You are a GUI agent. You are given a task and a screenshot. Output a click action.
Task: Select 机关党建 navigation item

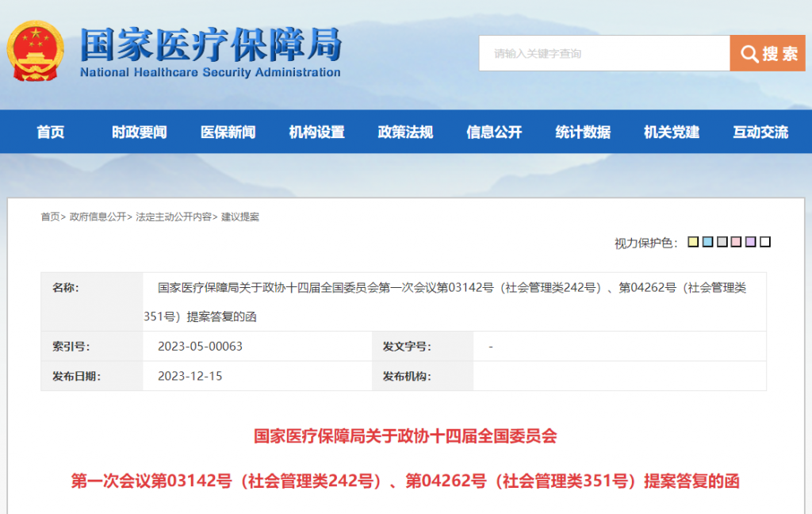coord(672,132)
